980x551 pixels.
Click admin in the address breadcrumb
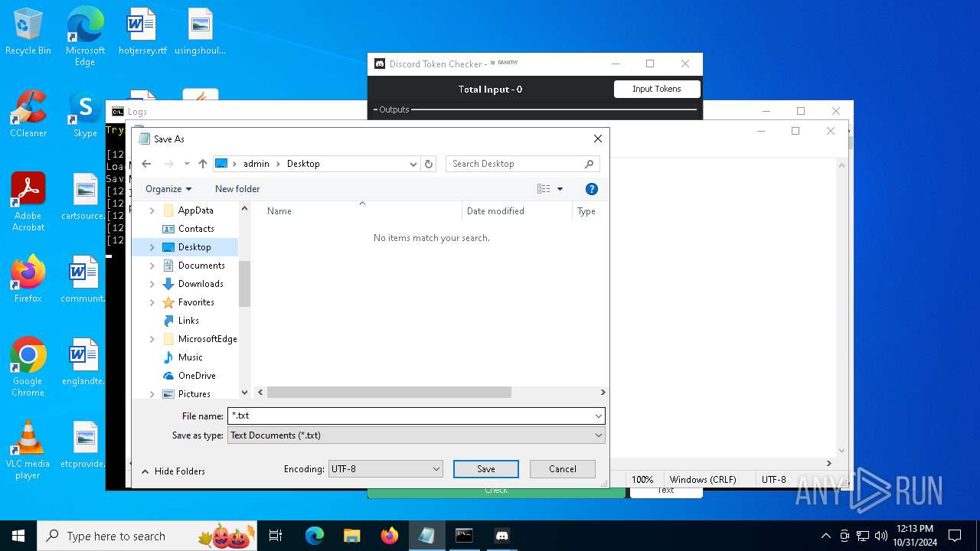pos(256,164)
